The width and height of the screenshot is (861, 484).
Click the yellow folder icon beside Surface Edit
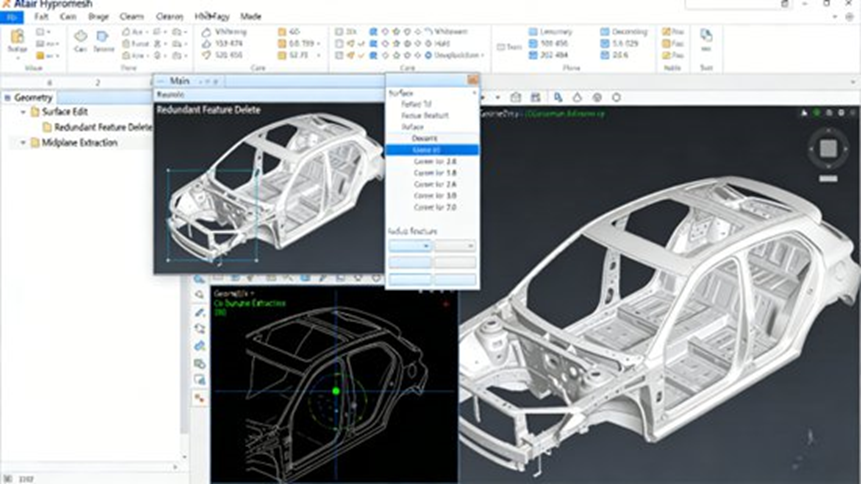coord(34,112)
